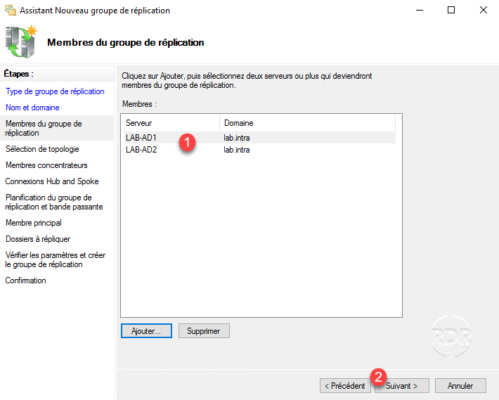Minimize the wizard window
This screenshot has width=499, height=400.
(x=420, y=10)
